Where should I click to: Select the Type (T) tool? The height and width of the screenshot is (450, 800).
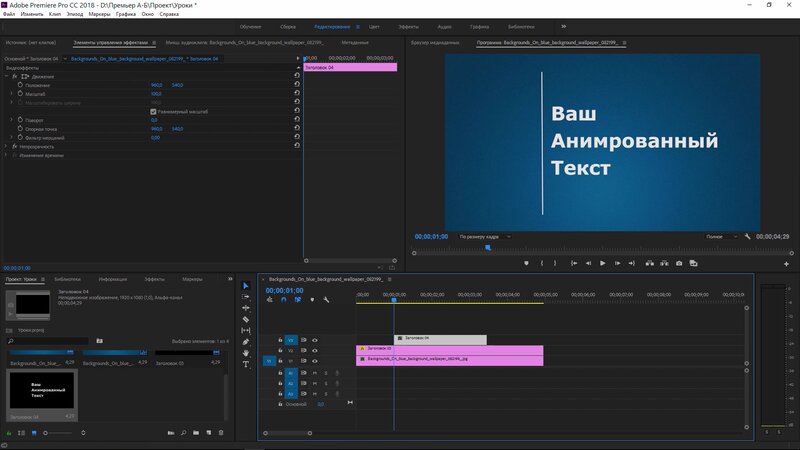(x=245, y=364)
